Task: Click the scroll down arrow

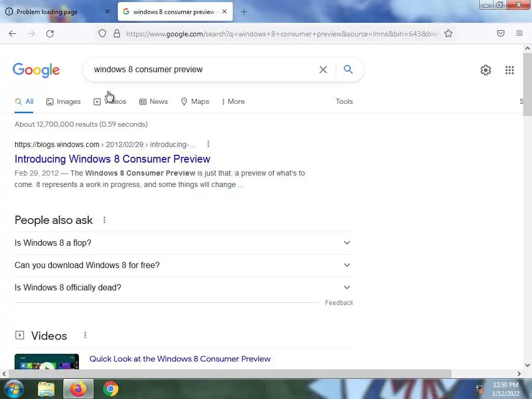Action: click(x=527, y=365)
